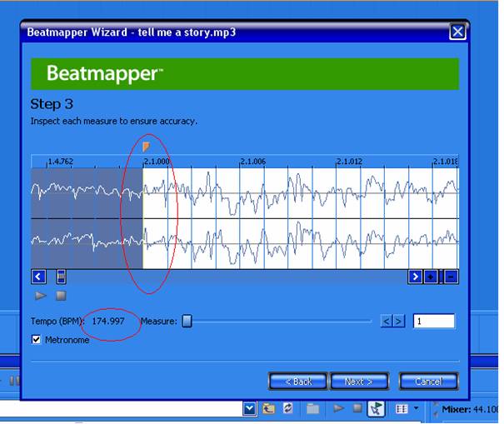The width and height of the screenshot is (504, 424).
Task: Open the views dropdown in bottom toolbar
Action: point(417,408)
